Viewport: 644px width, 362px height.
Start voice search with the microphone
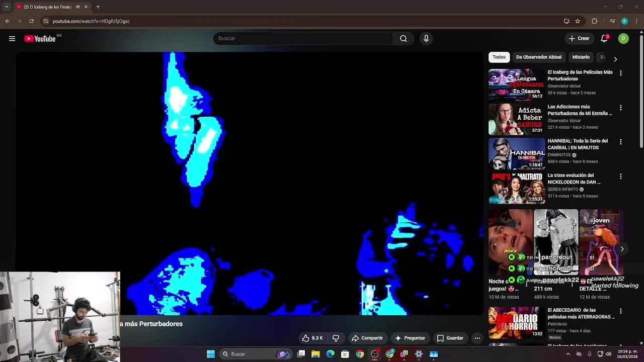point(426,39)
